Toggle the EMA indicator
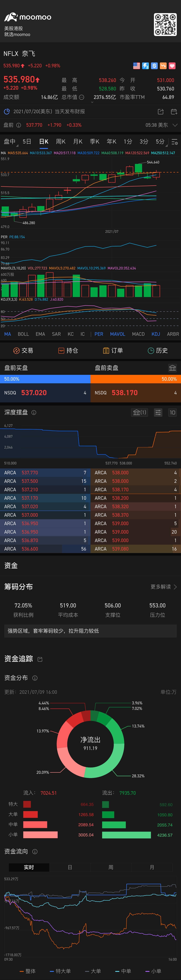The width and height of the screenshot is (181, 980). click(40, 334)
